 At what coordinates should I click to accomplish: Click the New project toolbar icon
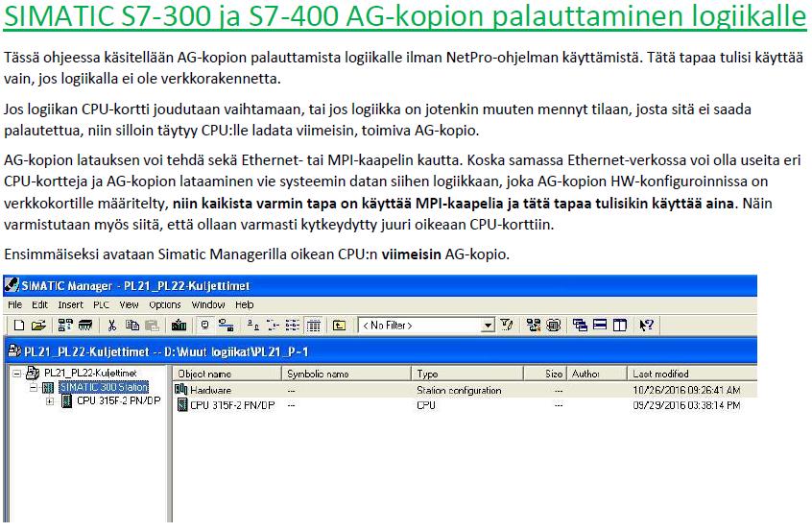pyautogui.click(x=18, y=326)
